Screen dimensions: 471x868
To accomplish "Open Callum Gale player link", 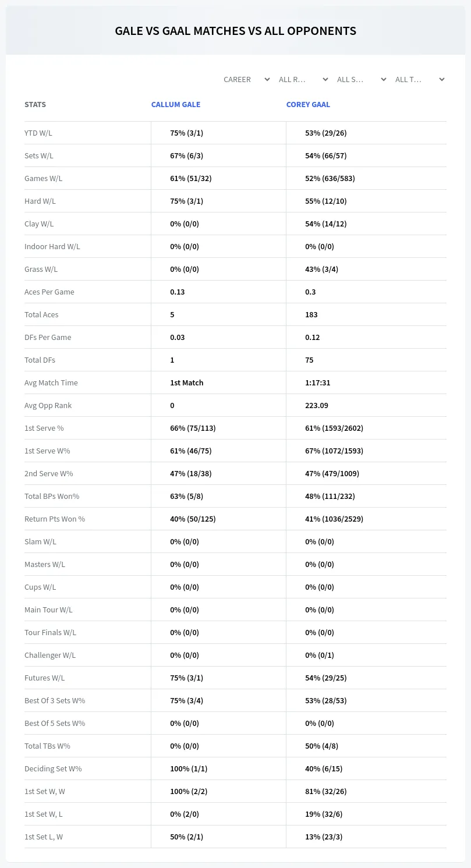I will point(176,105).
